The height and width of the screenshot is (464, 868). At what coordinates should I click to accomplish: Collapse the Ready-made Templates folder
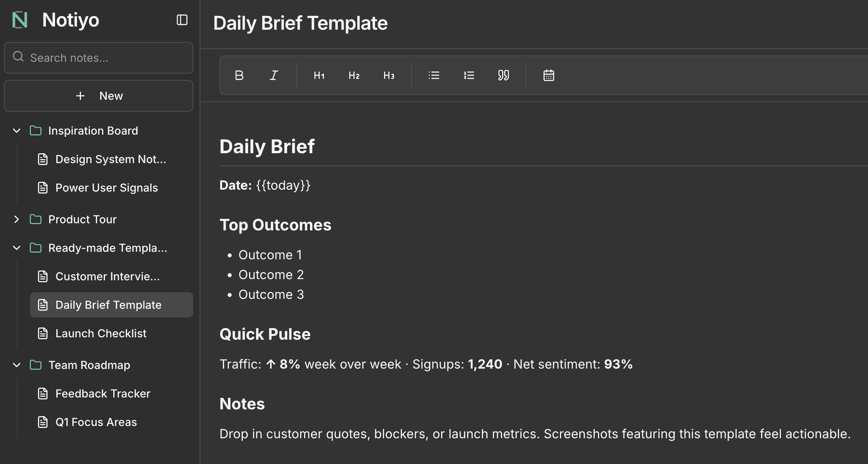(x=17, y=248)
